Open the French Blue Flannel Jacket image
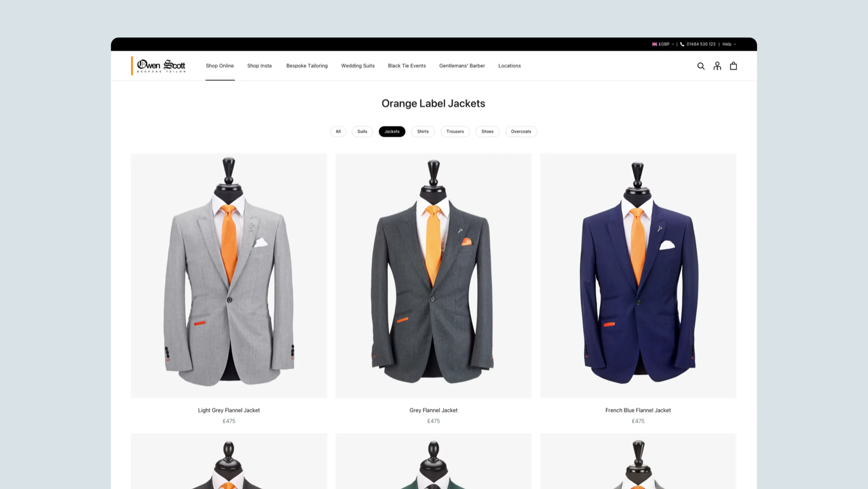 (x=638, y=275)
